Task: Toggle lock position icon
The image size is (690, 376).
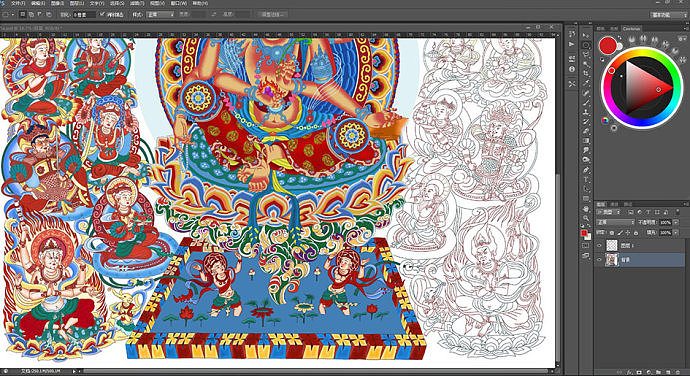Action: pyautogui.click(x=628, y=232)
